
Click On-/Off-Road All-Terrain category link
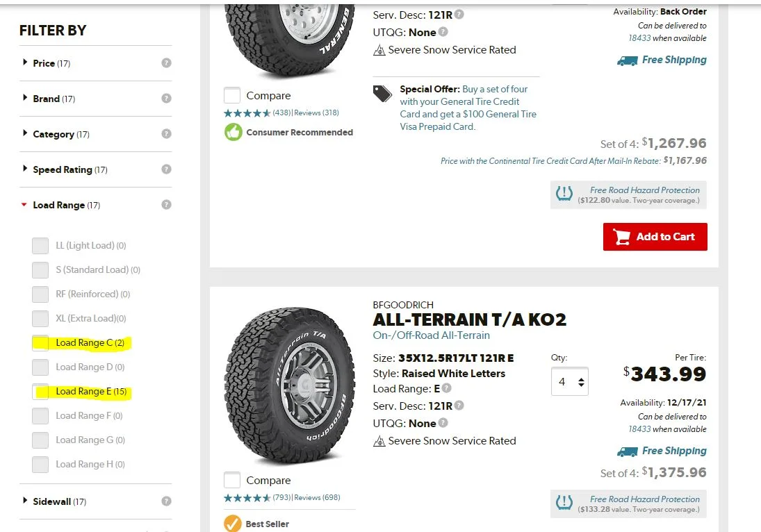(431, 335)
